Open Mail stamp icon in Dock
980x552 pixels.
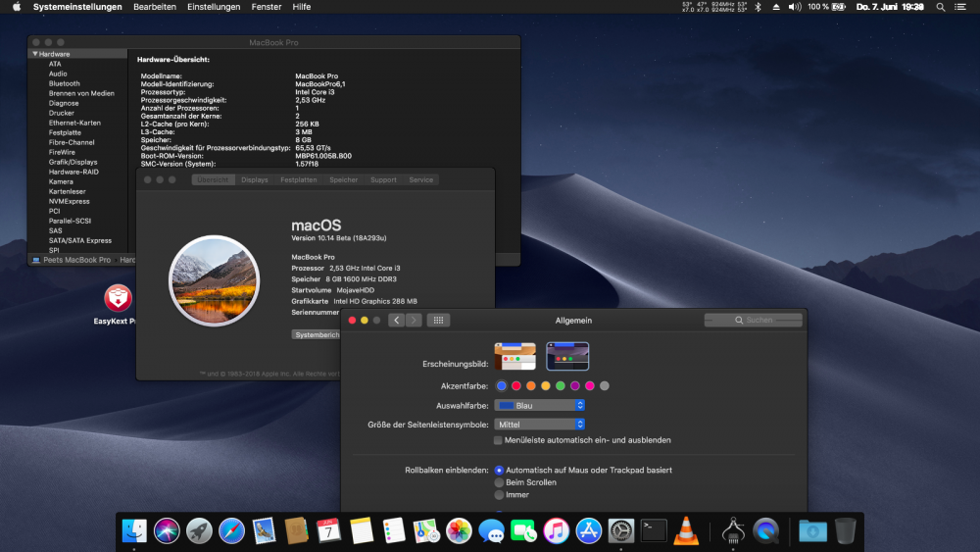[x=264, y=531]
